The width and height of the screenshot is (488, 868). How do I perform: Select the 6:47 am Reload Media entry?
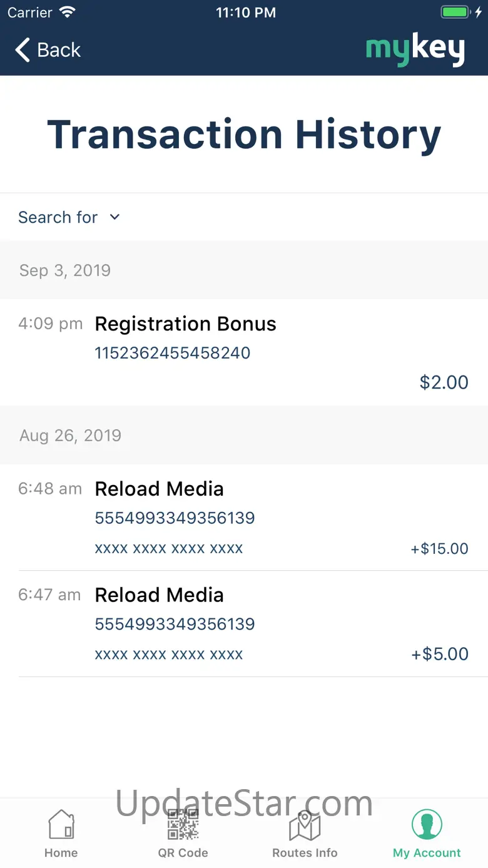point(244,624)
